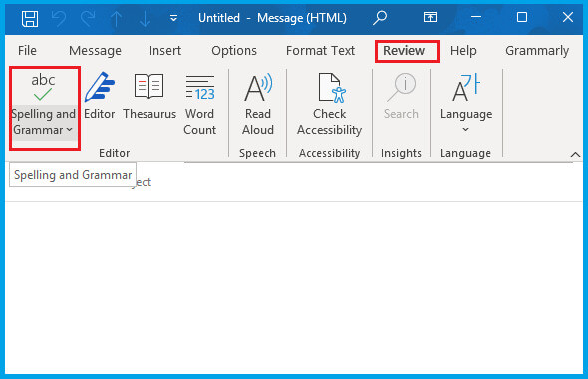Open the Help tab
Viewport: 588px width, 379px height.
463,50
